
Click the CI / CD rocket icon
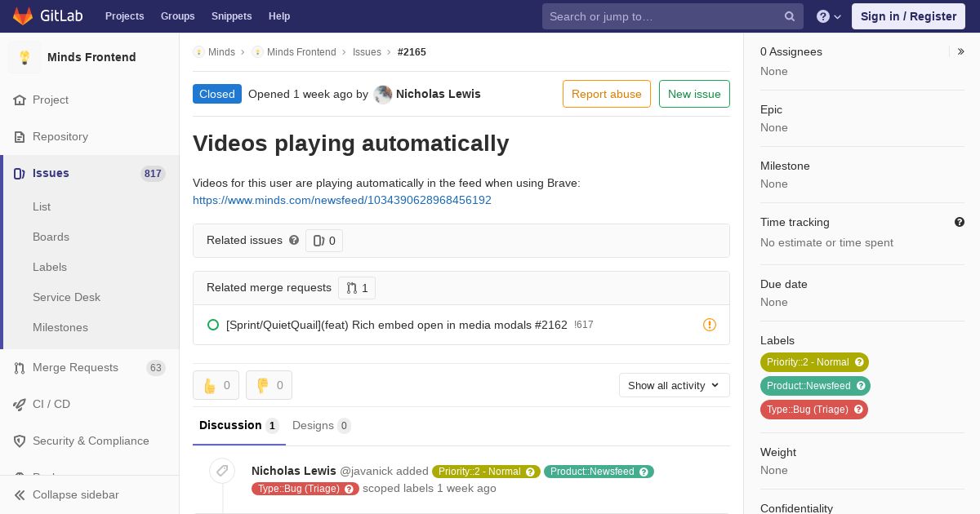(x=20, y=404)
